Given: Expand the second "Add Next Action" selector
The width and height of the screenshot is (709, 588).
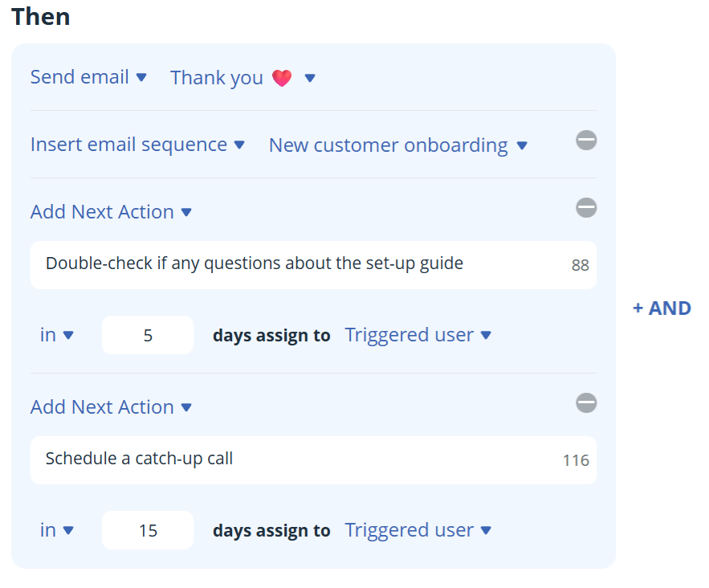Looking at the screenshot, I should point(112,406).
